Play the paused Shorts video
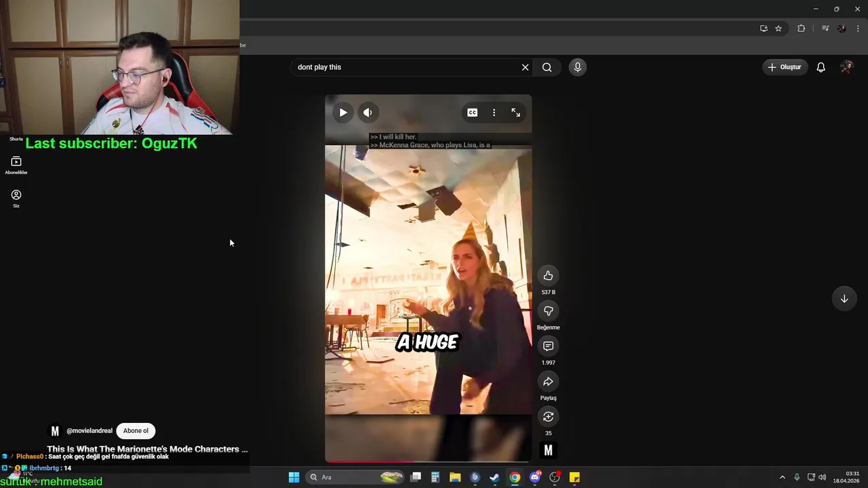The height and width of the screenshot is (488, 868). click(x=343, y=113)
